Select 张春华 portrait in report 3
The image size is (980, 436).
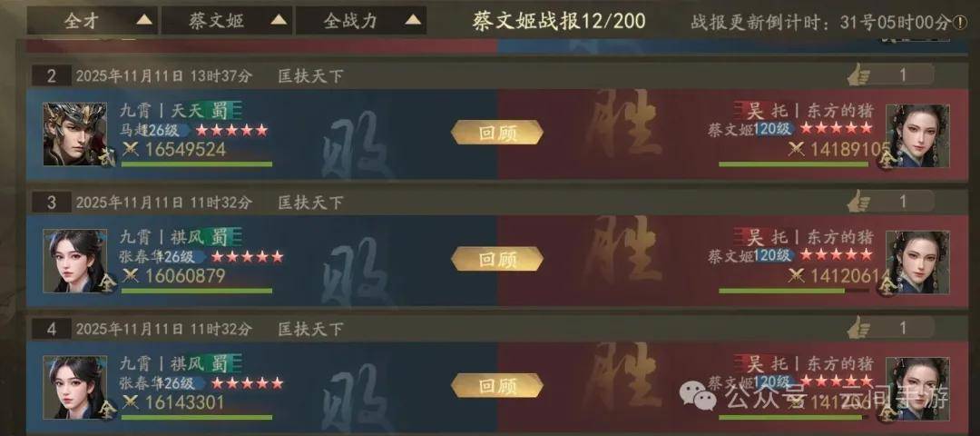pos(75,261)
